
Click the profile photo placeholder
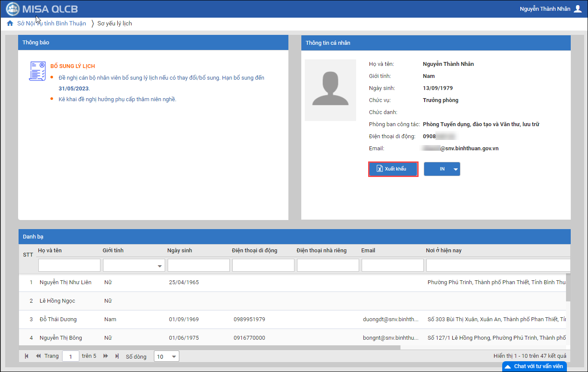[330, 90]
